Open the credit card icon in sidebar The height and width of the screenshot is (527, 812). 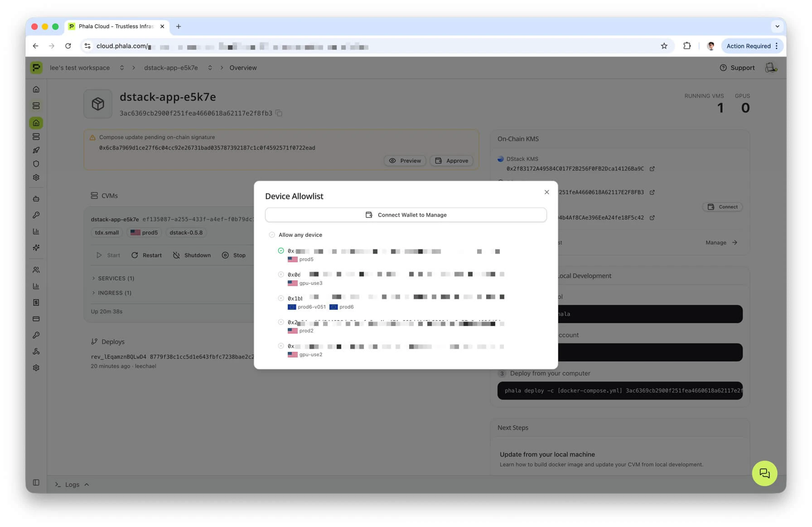click(x=36, y=319)
